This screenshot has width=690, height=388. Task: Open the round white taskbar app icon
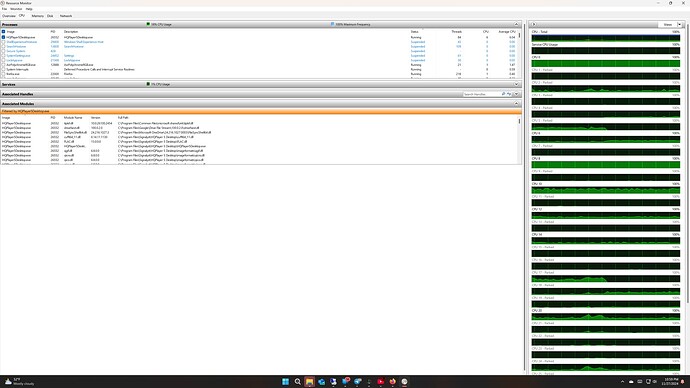pyautogui.click(x=404, y=381)
